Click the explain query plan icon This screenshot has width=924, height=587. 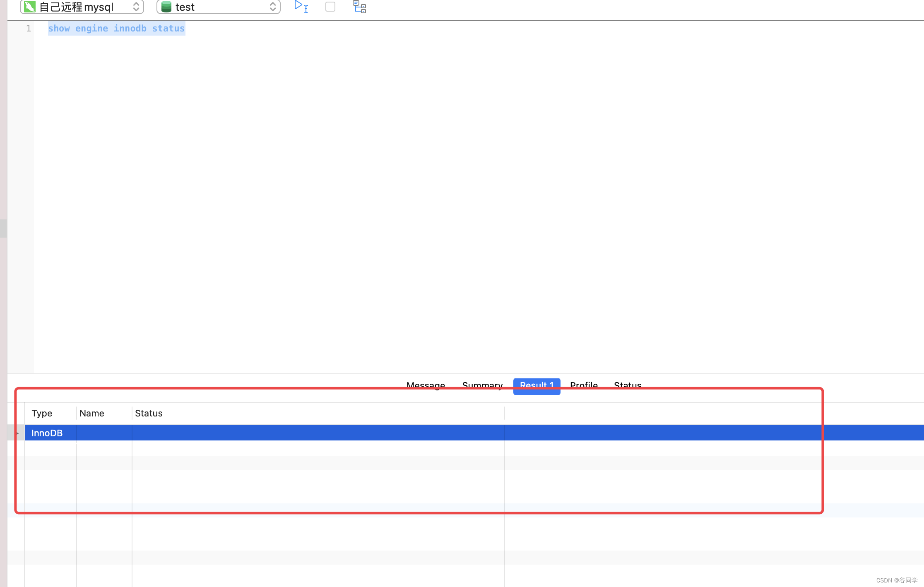tap(359, 7)
